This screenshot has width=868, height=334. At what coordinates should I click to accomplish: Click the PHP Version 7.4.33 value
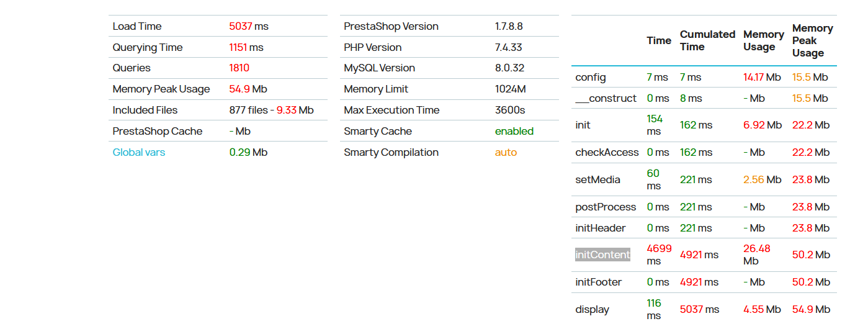point(509,47)
